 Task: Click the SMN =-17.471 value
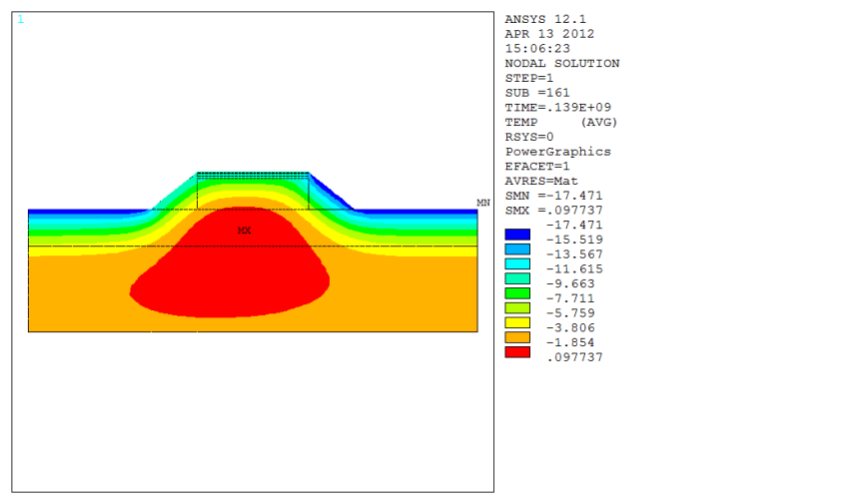553,196
